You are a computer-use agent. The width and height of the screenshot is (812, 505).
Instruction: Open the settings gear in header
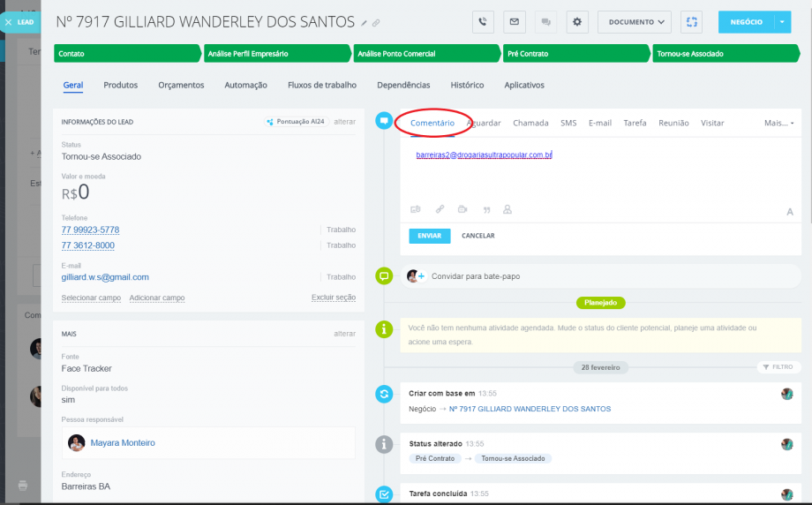tap(577, 22)
